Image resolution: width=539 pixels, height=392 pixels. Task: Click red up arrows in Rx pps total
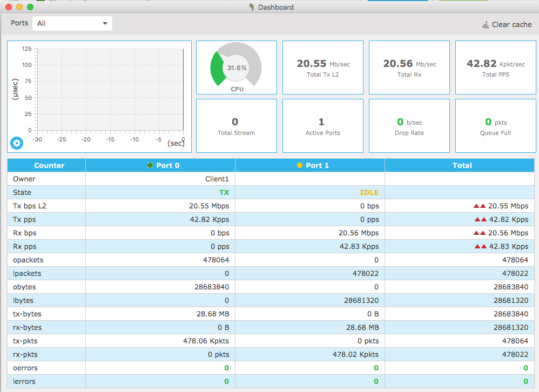(x=480, y=246)
